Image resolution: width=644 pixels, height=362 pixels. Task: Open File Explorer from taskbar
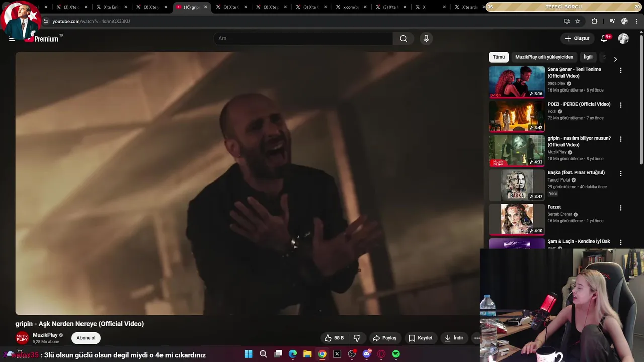307,354
